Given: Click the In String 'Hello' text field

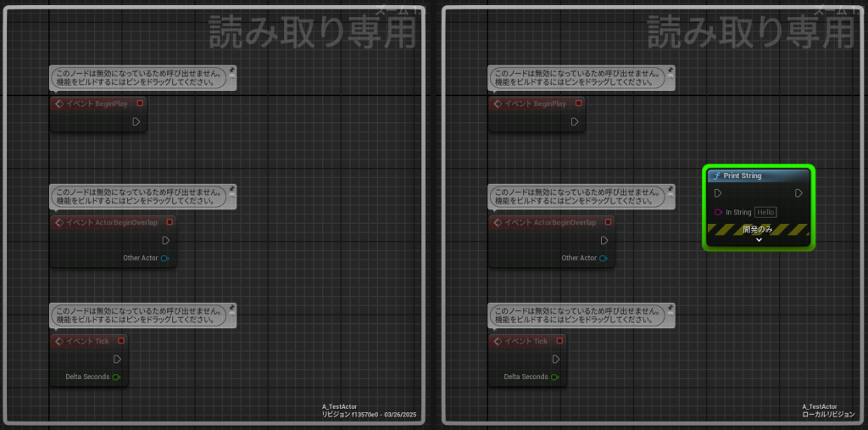Looking at the screenshot, I should 765,212.
